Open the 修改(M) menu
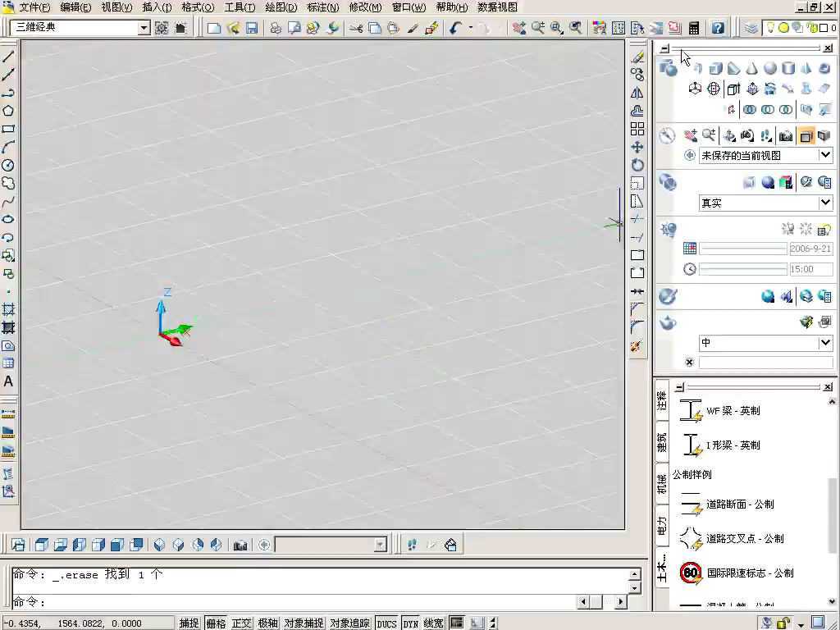The width and height of the screenshot is (840, 630). click(365, 7)
